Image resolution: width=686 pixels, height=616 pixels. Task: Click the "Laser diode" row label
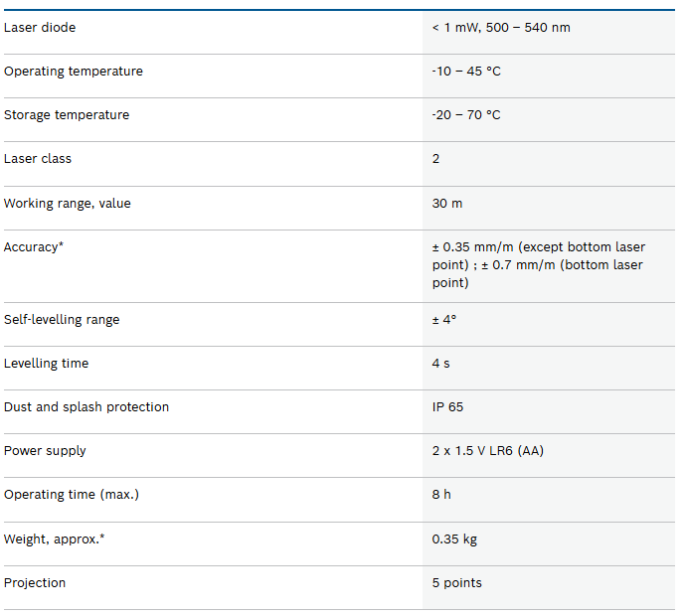pos(40,28)
